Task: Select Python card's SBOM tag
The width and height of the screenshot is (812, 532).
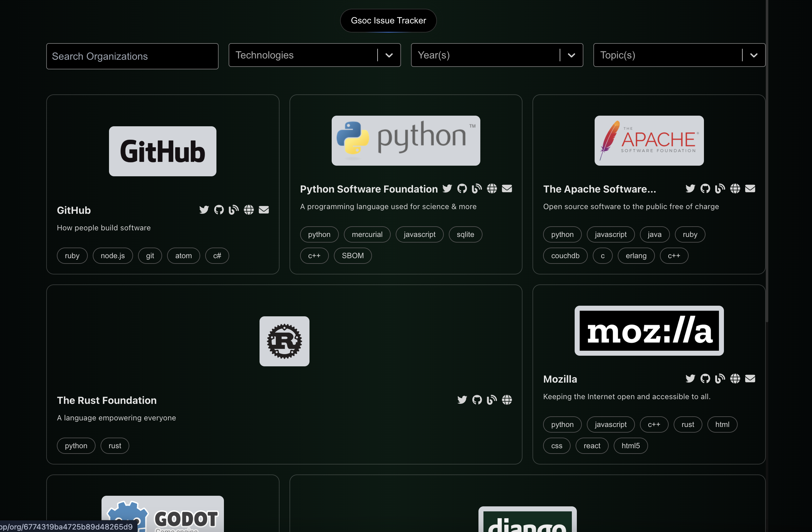Action: tap(353, 256)
